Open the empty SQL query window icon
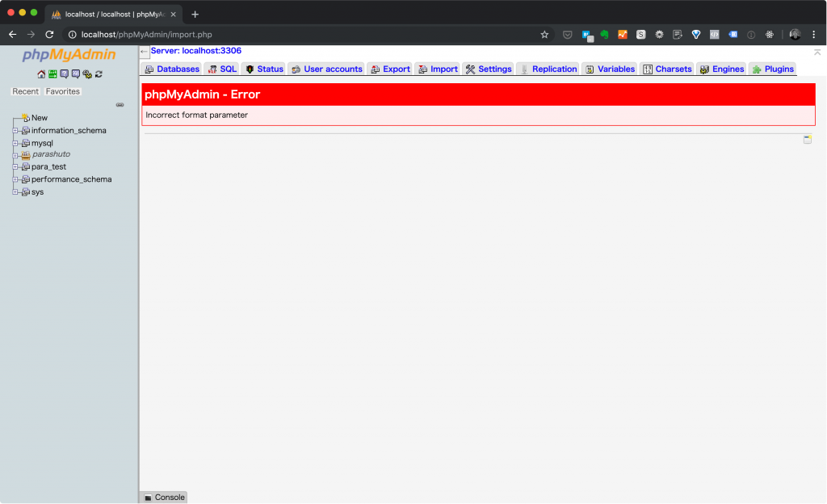Image resolution: width=827 pixels, height=504 pixels. tap(52, 74)
